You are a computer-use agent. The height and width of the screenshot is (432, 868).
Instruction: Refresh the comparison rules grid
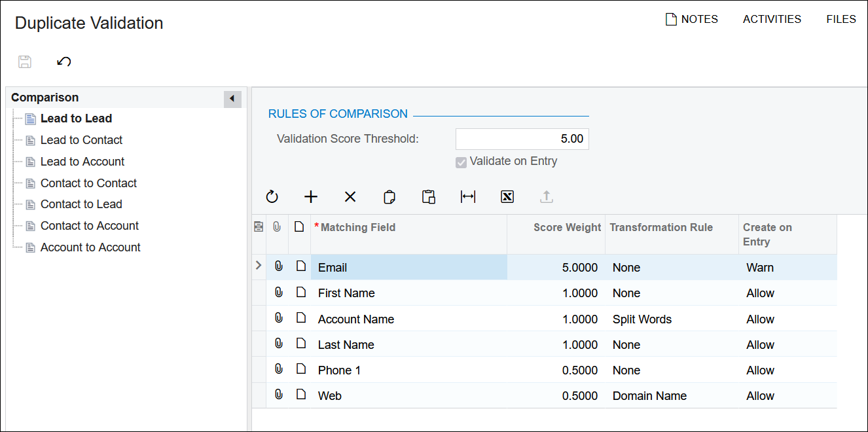coord(272,197)
